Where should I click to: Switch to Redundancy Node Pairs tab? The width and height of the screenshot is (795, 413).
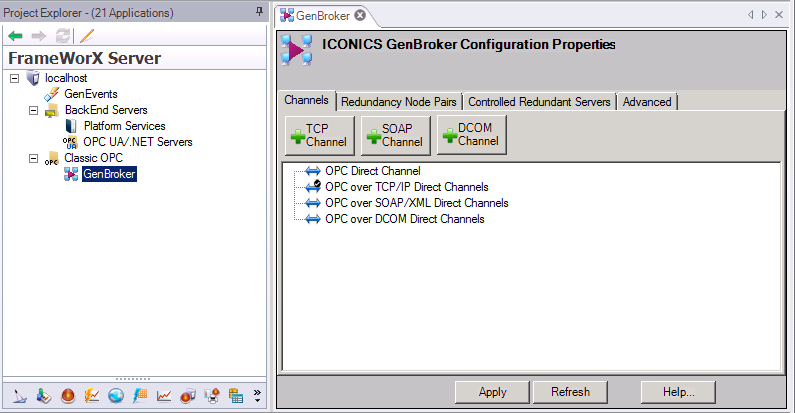399,102
